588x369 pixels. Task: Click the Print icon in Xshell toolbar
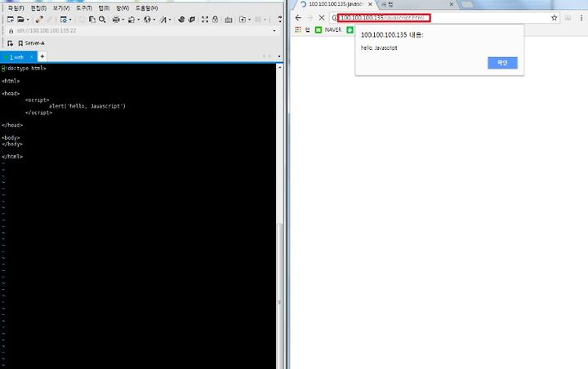pyautogui.click(x=116, y=20)
